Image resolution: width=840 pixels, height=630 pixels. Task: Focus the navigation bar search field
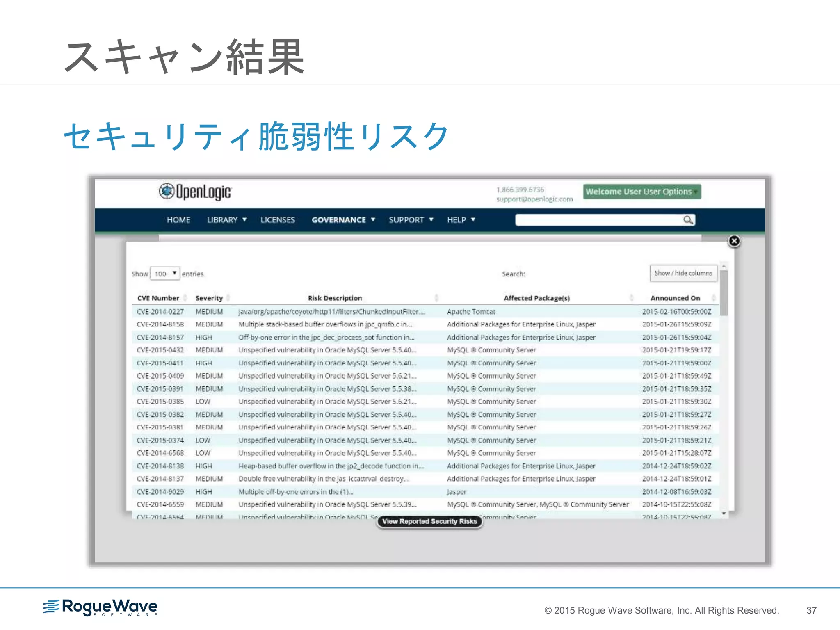[599, 220]
